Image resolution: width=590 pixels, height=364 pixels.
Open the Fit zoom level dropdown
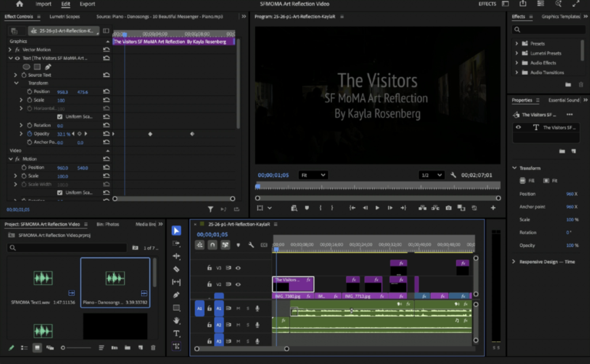pyautogui.click(x=313, y=175)
